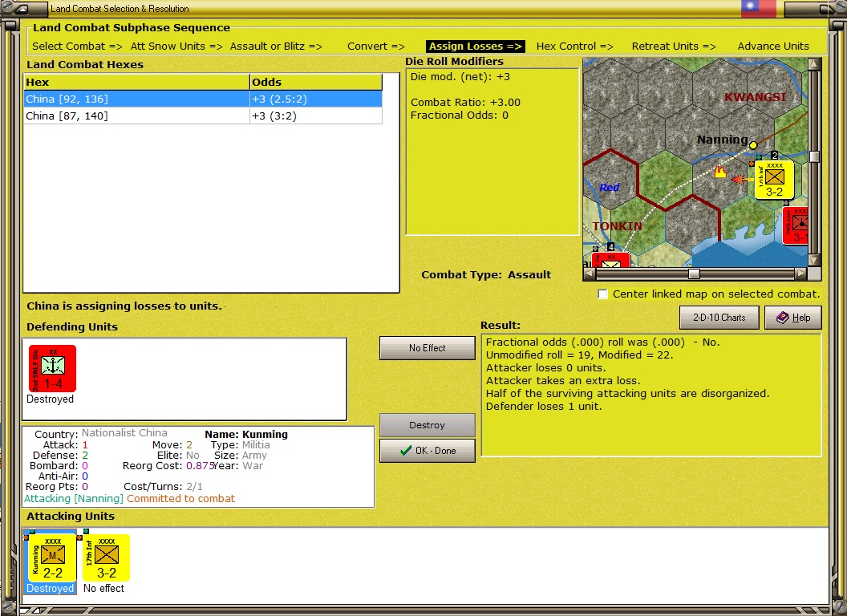Click the Unmodified roll = 19 result line
Screen dimensions: 847x616
click(578, 355)
